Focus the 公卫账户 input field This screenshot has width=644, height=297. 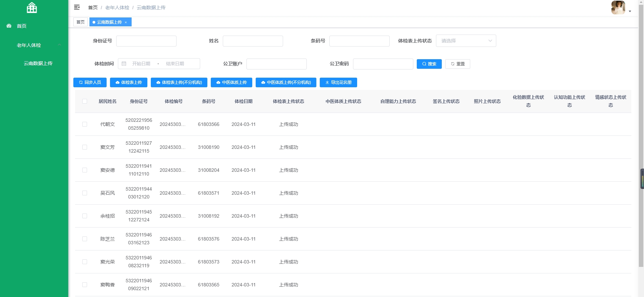(277, 64)
